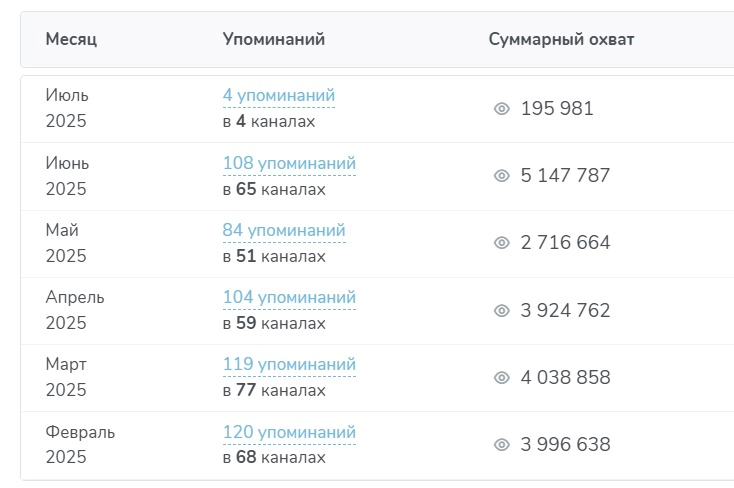Open the 108 упоминаний link
The image size is (734, 488).
(x=289, y=163)
